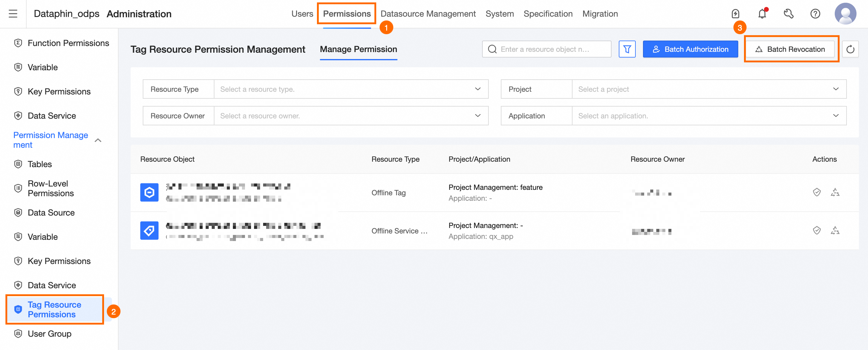Open the Resource Type dropdown
The width and height of the screenshot is (868, 350).
(x=351, y=89)
